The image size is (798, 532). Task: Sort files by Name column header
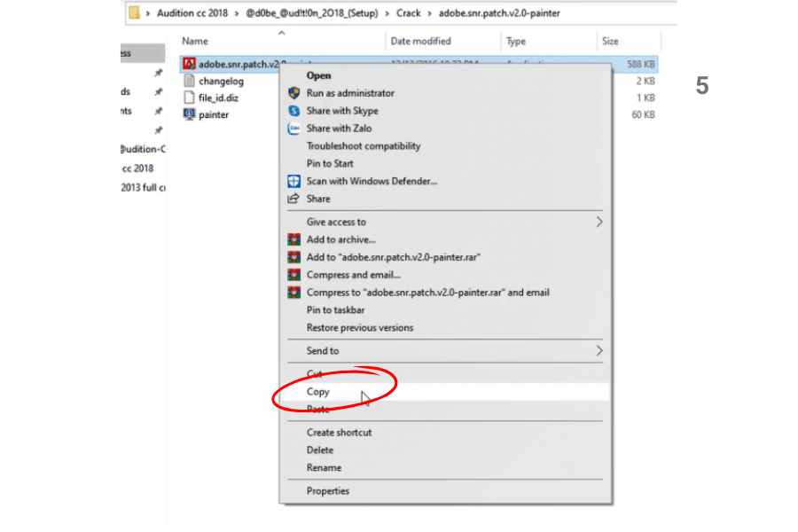coord(195,41)
